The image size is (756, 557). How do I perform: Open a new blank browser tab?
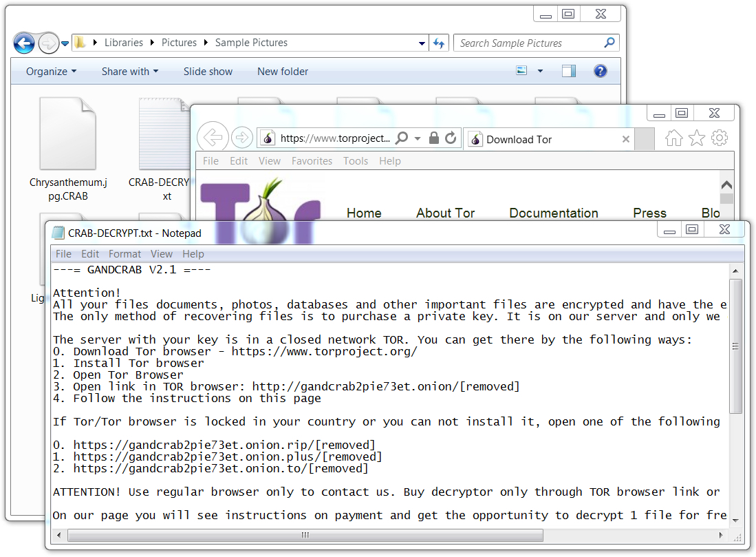click(x=645, y=139)
